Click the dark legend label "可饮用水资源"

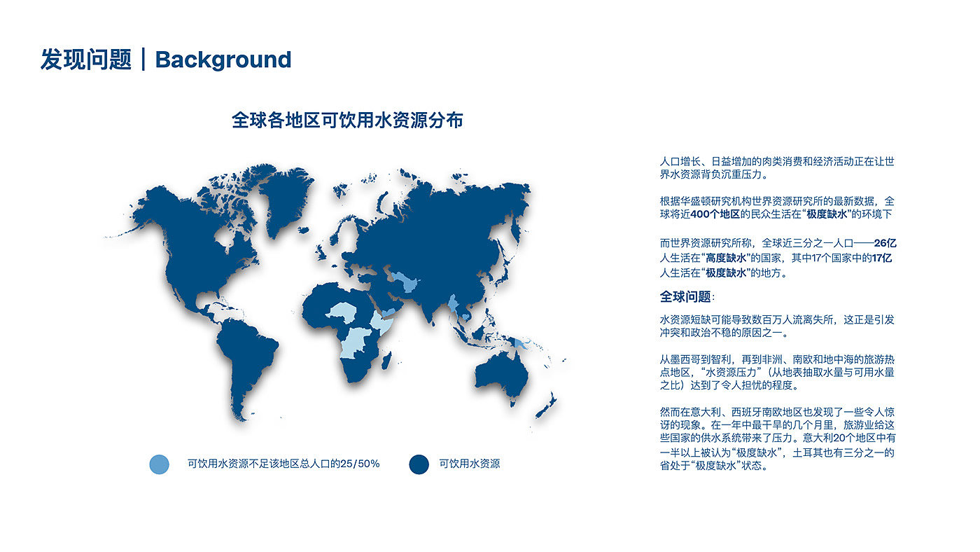tap(470, 464)
